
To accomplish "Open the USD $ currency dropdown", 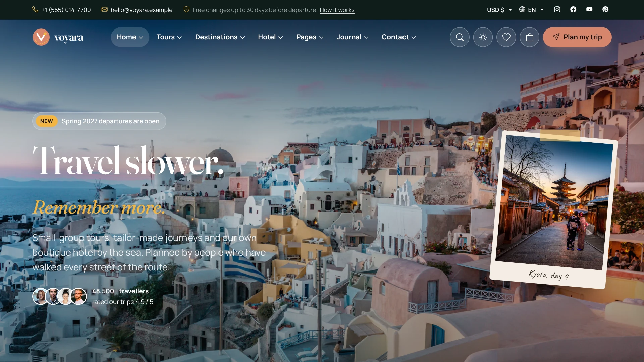I will 499,10.
